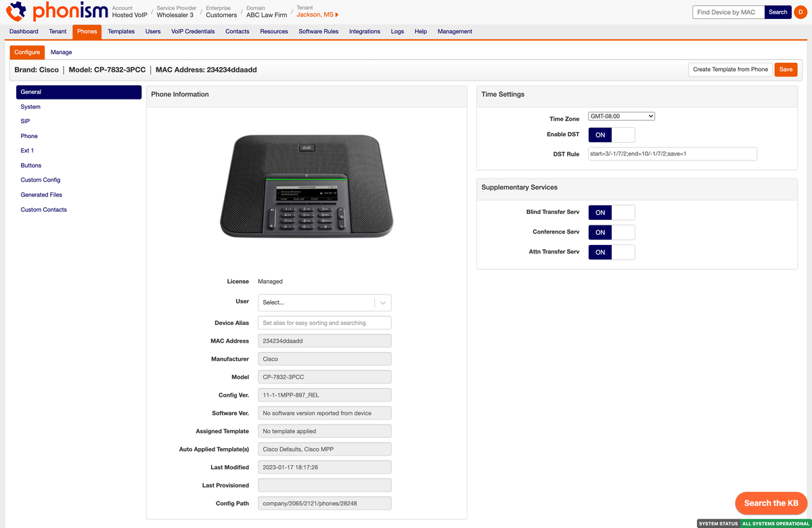Open the Management menu
Viewport: 812px width, 528px height.
coord(455,31)
